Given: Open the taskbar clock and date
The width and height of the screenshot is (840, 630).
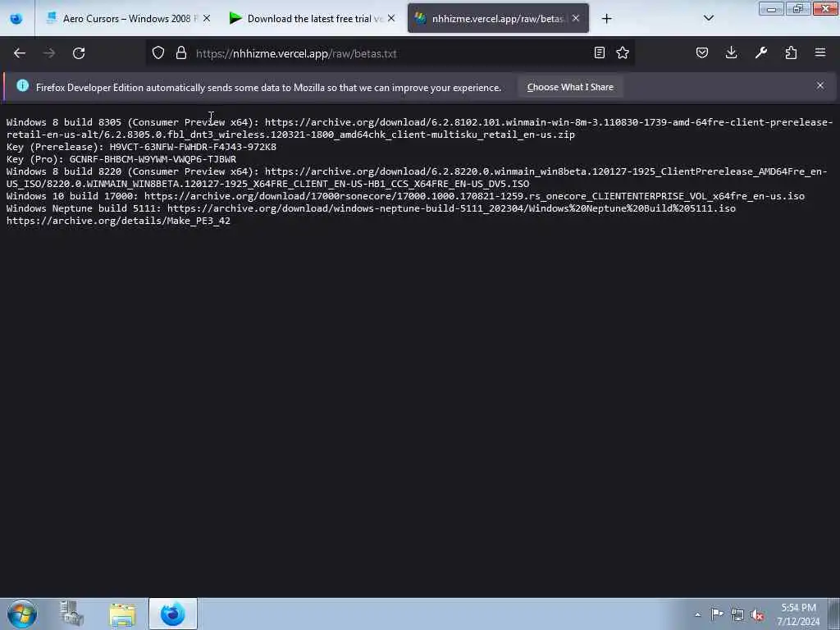Looking at the screenshot, I should point(798,614).
